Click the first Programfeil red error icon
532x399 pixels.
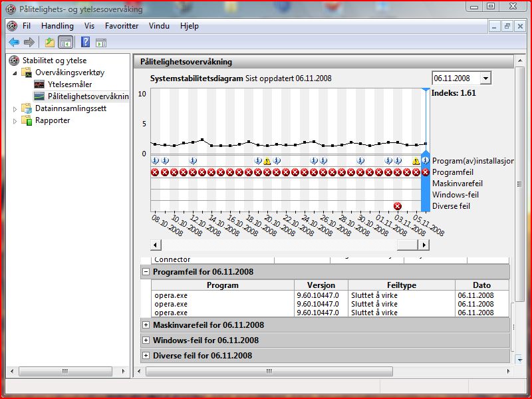click(155, 172)
